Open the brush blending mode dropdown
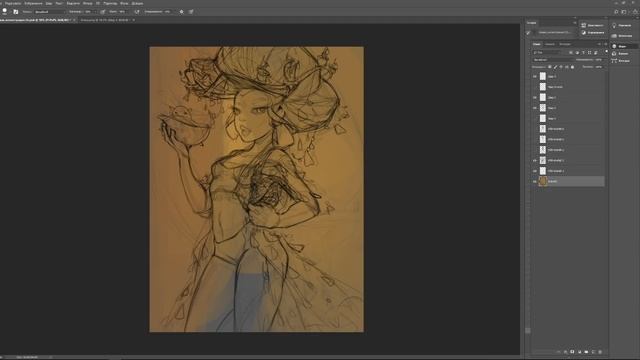The height and width of the screenshot is (360, 640). 50,12
